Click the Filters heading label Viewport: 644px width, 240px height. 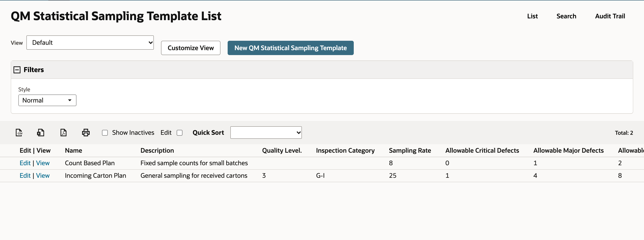[34, 70]
